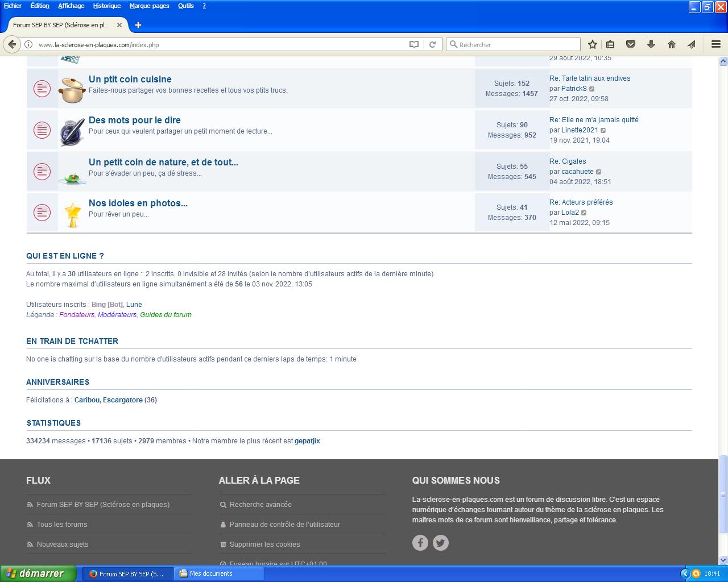Open forum Un petit coin de nature
728x582 pixels.
click(163, 162)
